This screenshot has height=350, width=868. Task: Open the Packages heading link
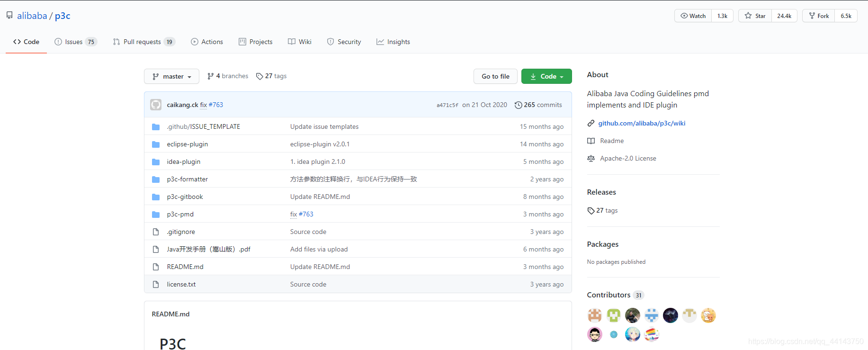click(603, 244)
